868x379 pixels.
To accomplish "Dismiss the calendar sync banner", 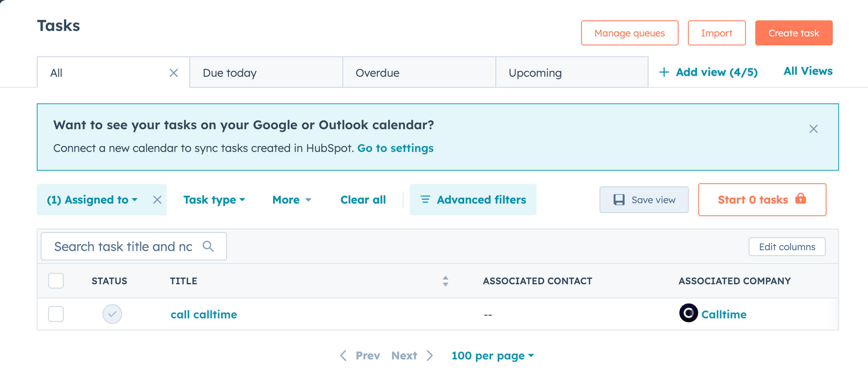I will click(x=813, y=129).
